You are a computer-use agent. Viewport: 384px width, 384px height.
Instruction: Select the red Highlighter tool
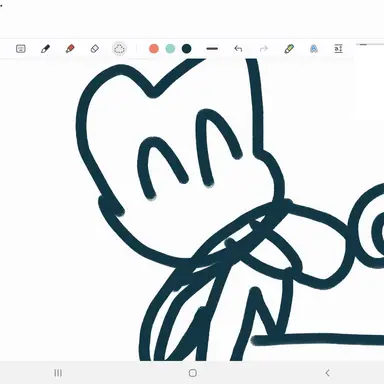point(70,49)
